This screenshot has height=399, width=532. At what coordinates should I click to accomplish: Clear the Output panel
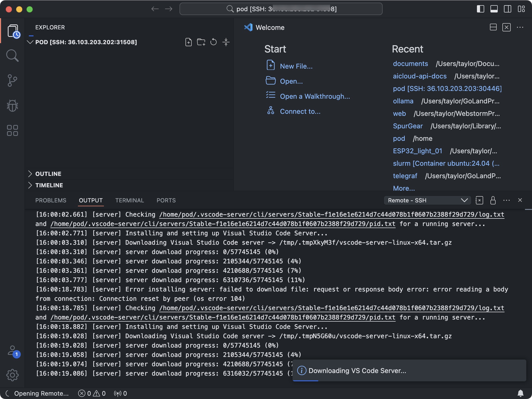click(x=479, y=200)
